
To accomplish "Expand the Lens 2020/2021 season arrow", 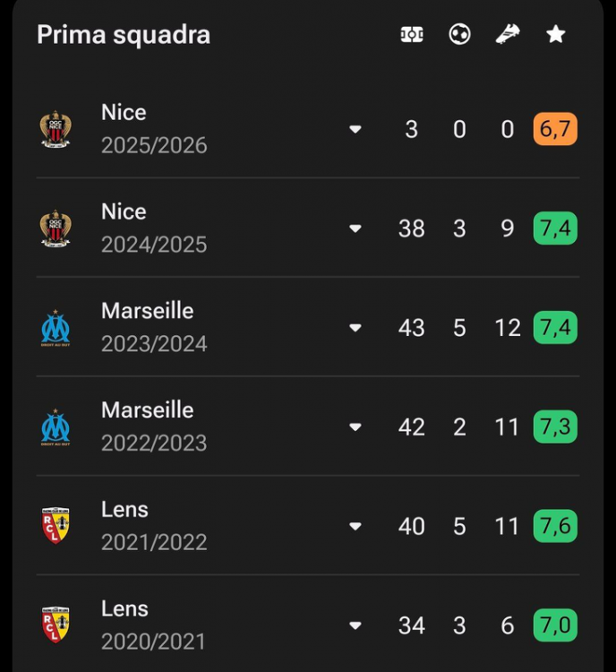I will click(355, 625).
